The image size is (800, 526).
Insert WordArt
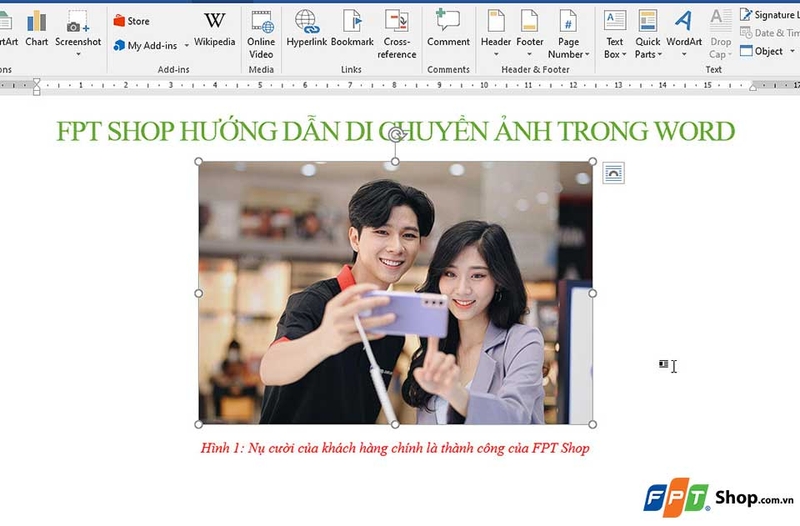(684, 34)
